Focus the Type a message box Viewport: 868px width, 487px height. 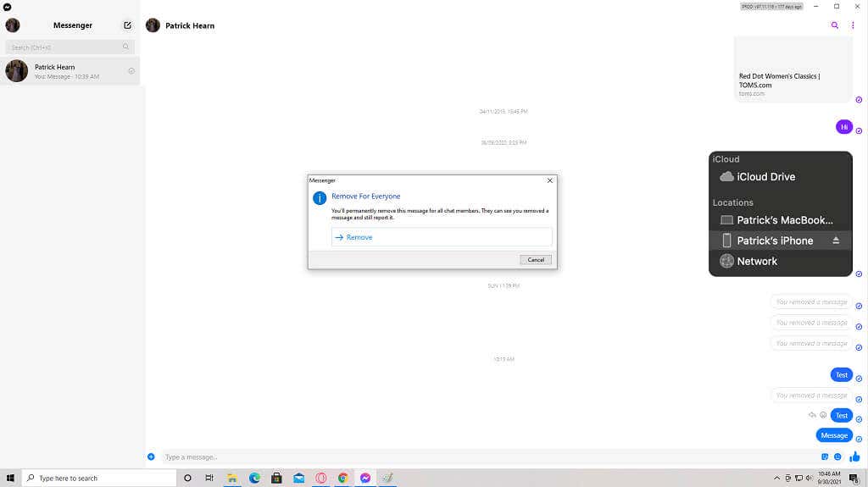pyautogui.click(x=483, y=457)
